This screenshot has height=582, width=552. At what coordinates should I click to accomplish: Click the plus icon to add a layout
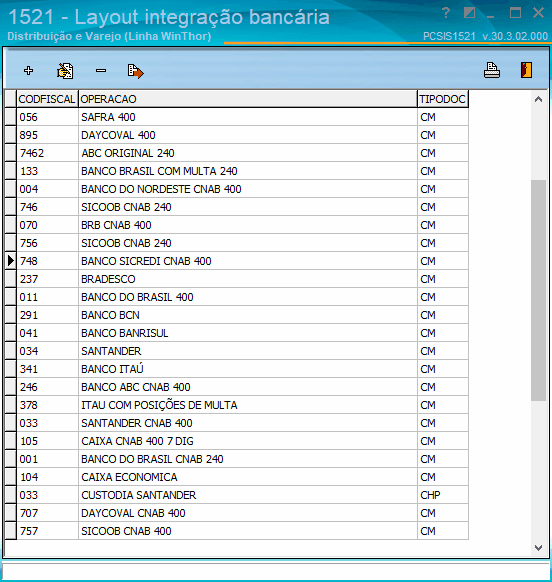29,71
